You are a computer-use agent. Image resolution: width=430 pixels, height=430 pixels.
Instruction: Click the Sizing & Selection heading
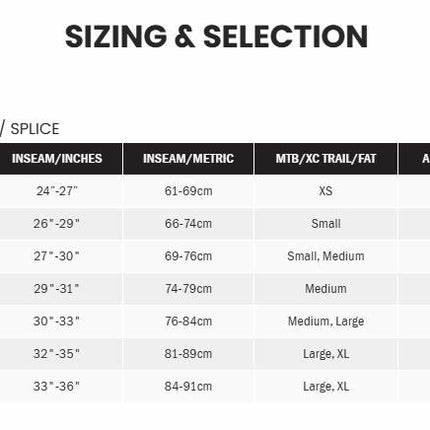217,36
